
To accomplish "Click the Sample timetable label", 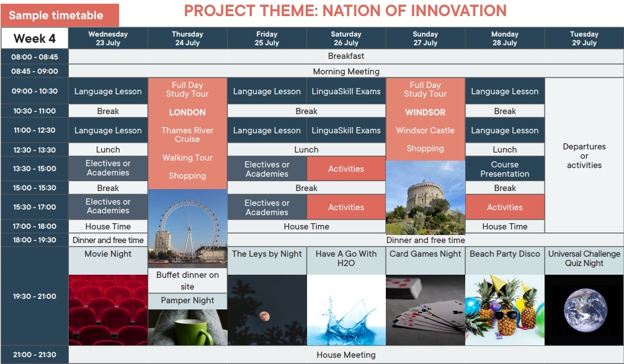I will (60, 15).
